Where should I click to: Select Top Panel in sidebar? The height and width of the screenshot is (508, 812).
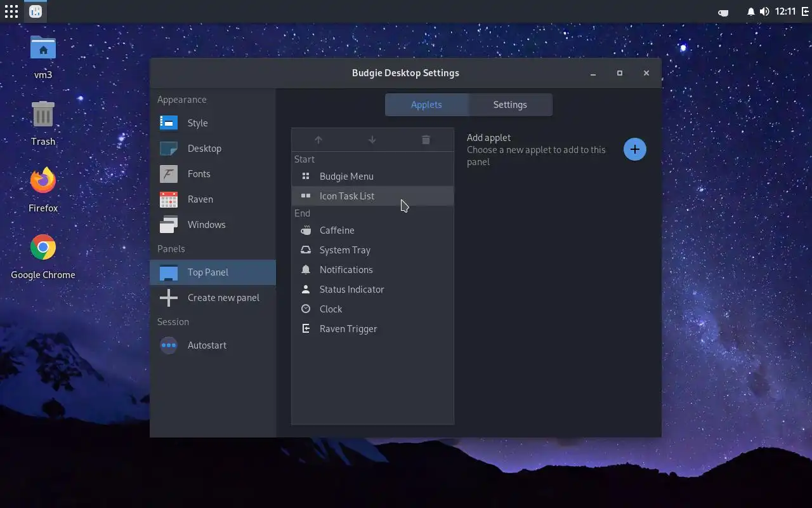pyautogui.click(x=213, y=272)
